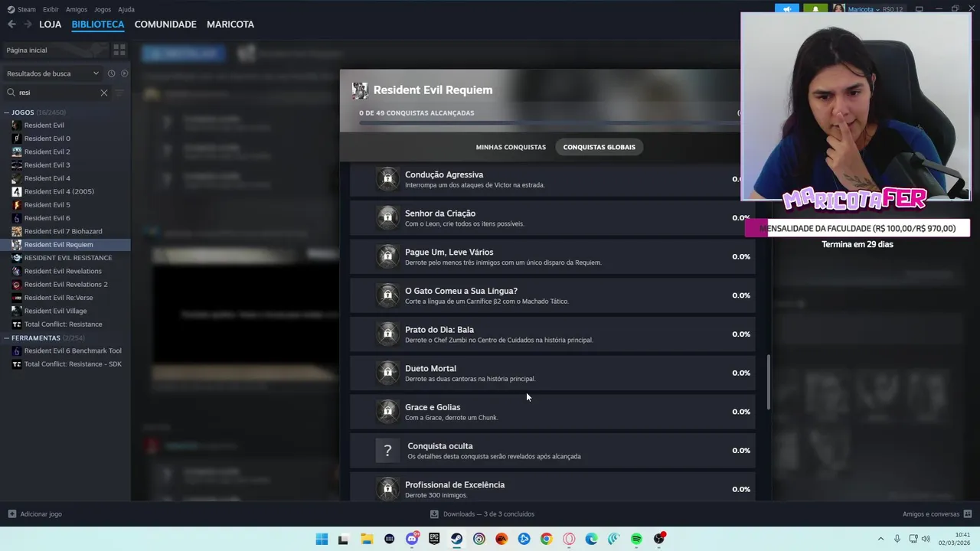The height and width of the screenshot is (551, 980).
Task: Switch to Conquistas Globais tab
Action: pos(599,147)
